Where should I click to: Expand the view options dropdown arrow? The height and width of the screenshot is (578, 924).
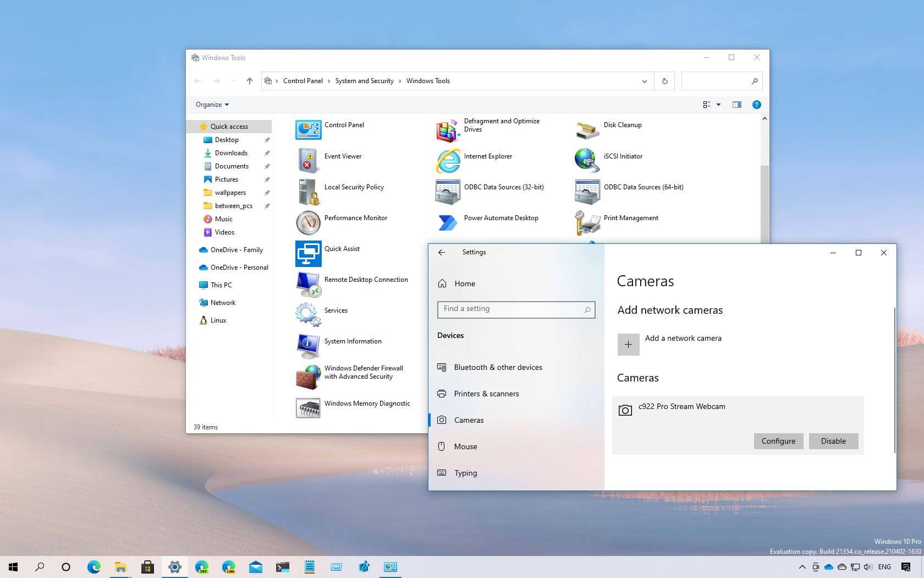718,105
